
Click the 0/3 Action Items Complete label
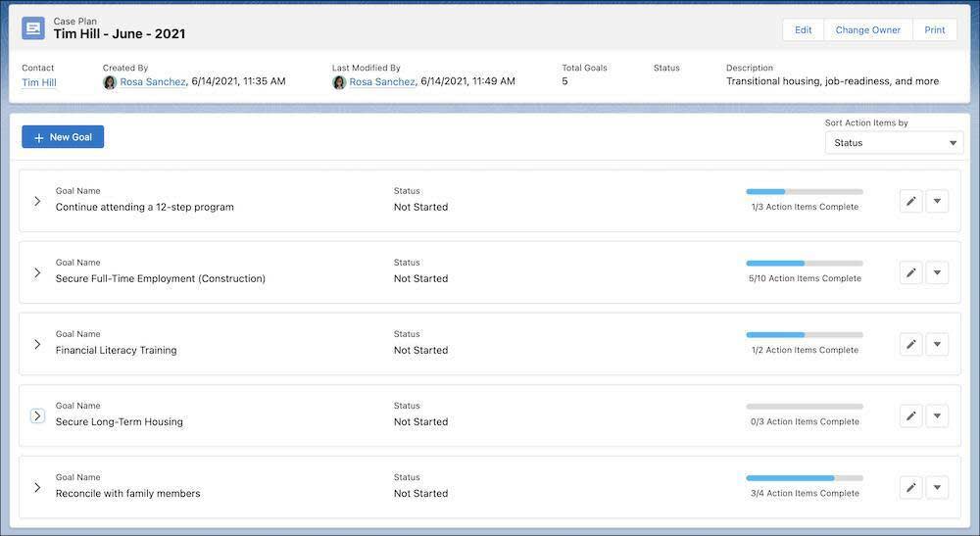click(x=805, y=421)
